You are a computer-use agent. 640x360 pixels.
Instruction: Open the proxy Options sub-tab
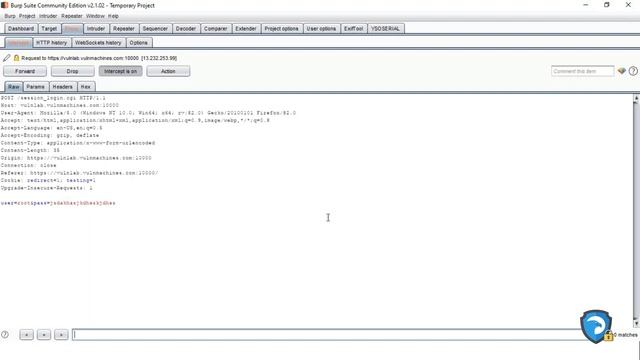point(139,42)
